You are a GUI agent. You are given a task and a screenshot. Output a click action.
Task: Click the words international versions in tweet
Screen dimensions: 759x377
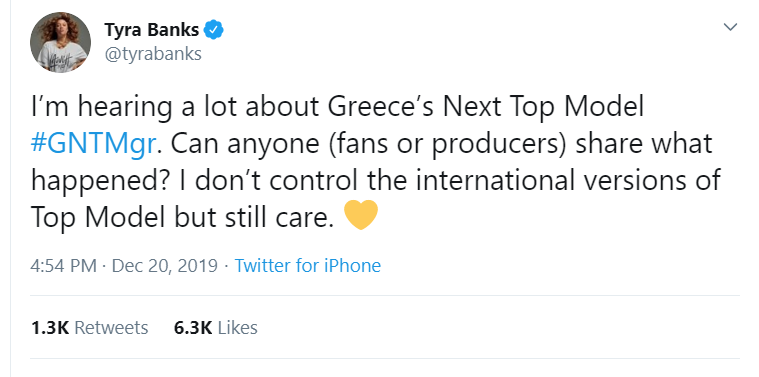(549, 181)
